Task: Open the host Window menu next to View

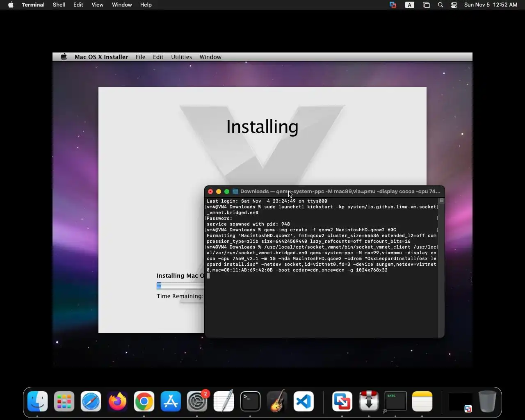Action: tap(122, 5)
